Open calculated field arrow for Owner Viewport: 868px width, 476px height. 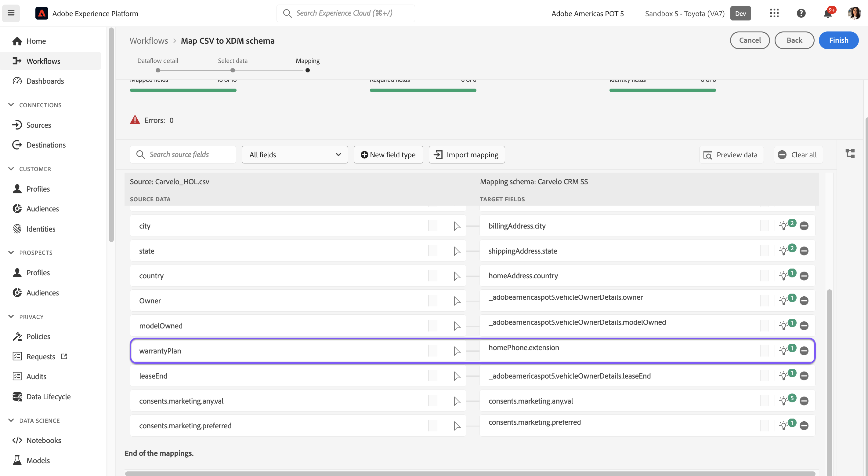457,301
